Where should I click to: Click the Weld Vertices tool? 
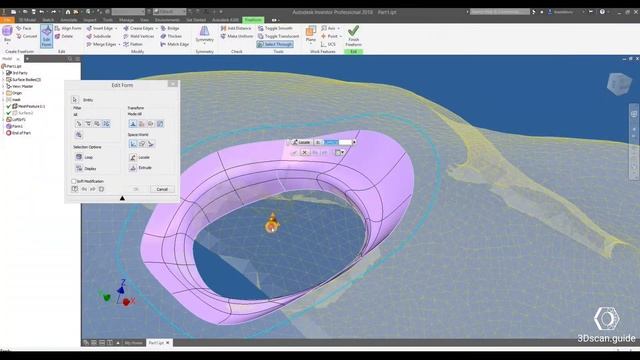[x=138, y=36]
